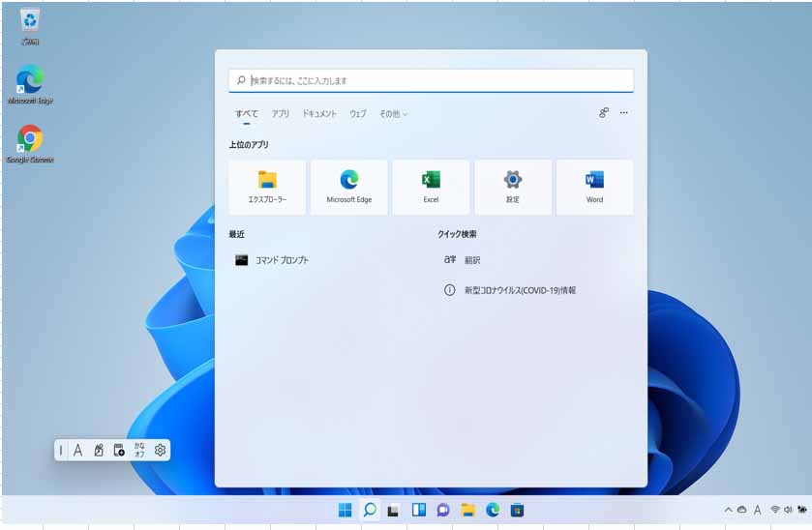Switch to アプリ tab

click(x=281, y=114)
